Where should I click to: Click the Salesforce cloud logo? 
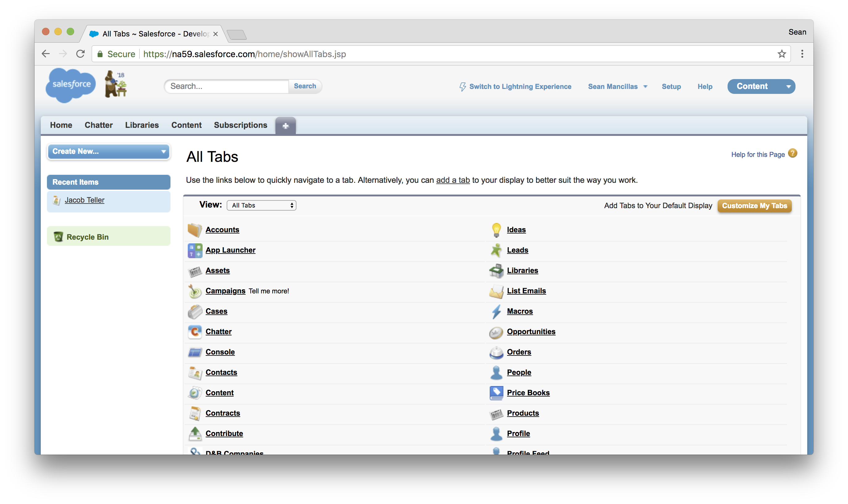71,85
